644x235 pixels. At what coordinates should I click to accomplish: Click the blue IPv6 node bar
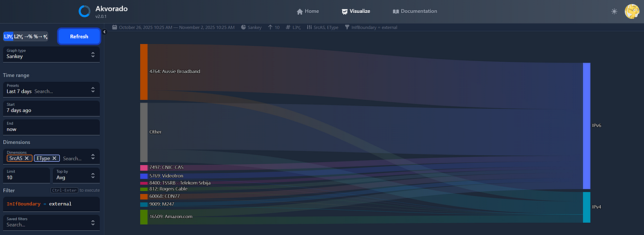point(587,126)
